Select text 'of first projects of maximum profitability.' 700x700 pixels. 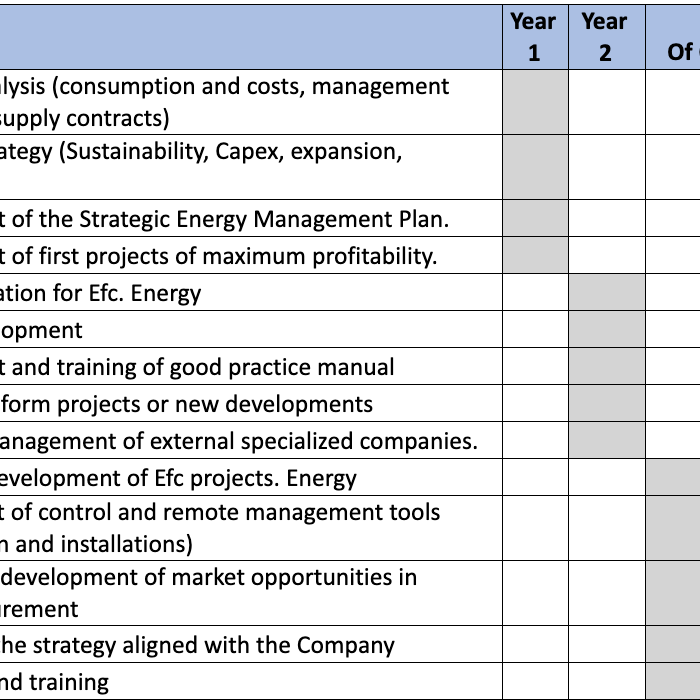225,256
